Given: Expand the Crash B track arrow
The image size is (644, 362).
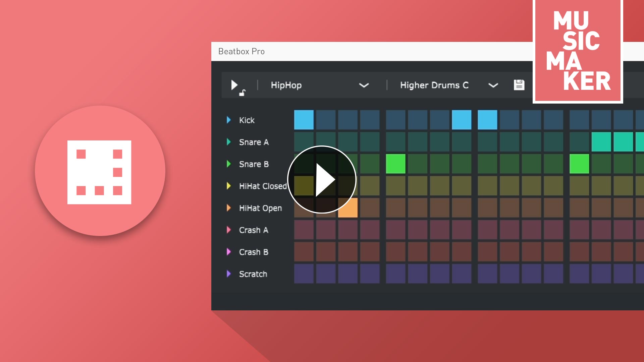Looking at the screenshot, I should coord(229,252).
